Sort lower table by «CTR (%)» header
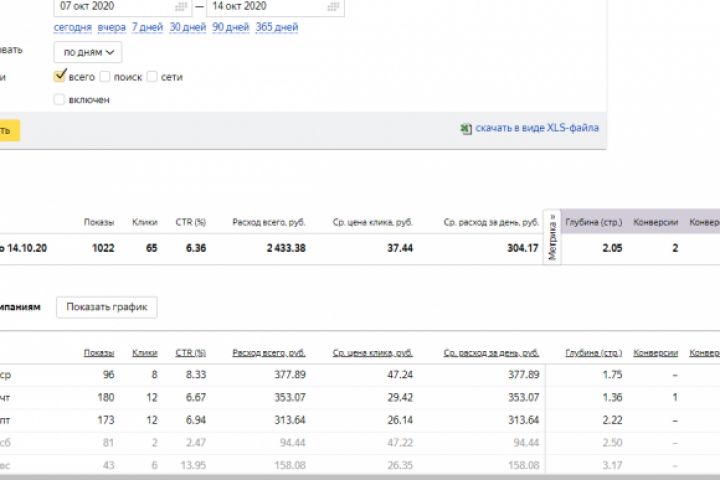 (191, 353)
